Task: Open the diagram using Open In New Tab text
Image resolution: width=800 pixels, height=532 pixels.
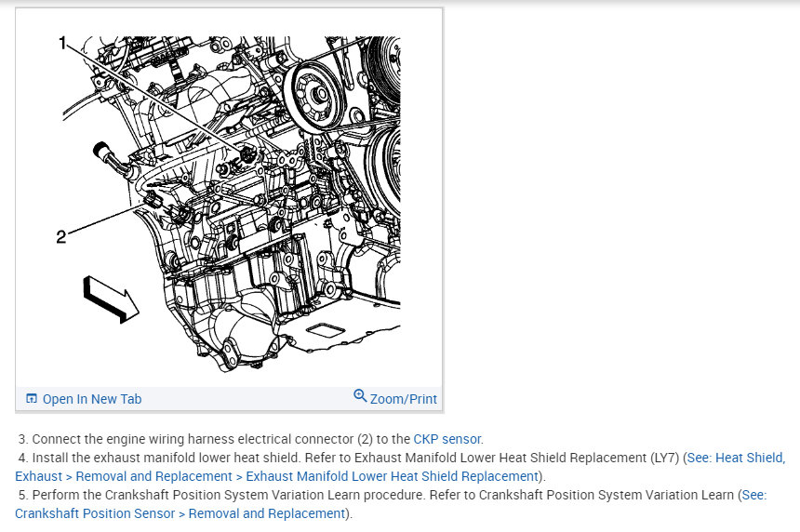Action: click(92, 399)
